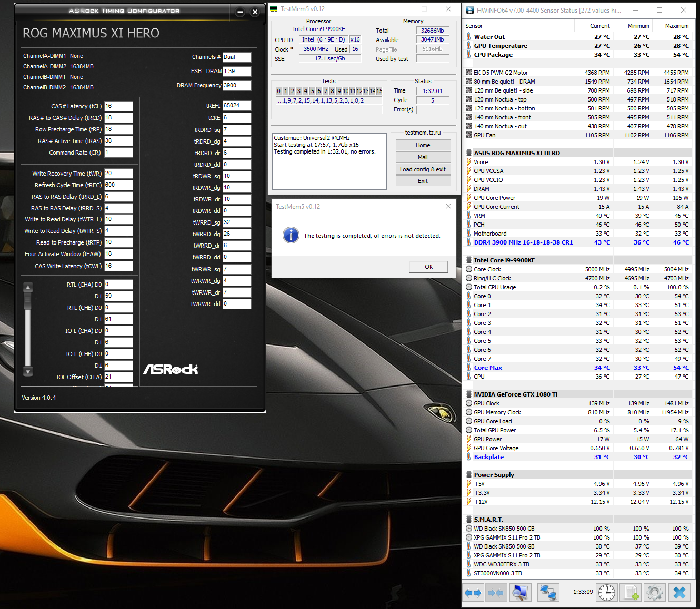Image resolution: width=700 pixels, height=609 pixels.
Task: Click the chip icon beside Intel Core i9-9900KF header
Action: (469, 260)
